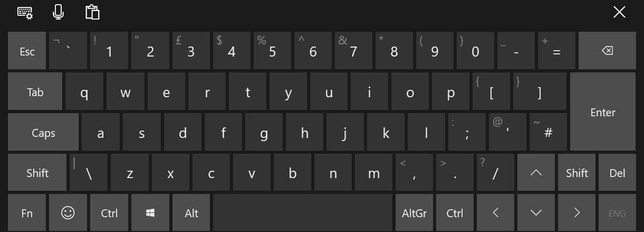This screenshot has width=644, height=232.
Task: Toggle Caps lock key
Action: tap(43, 132)
